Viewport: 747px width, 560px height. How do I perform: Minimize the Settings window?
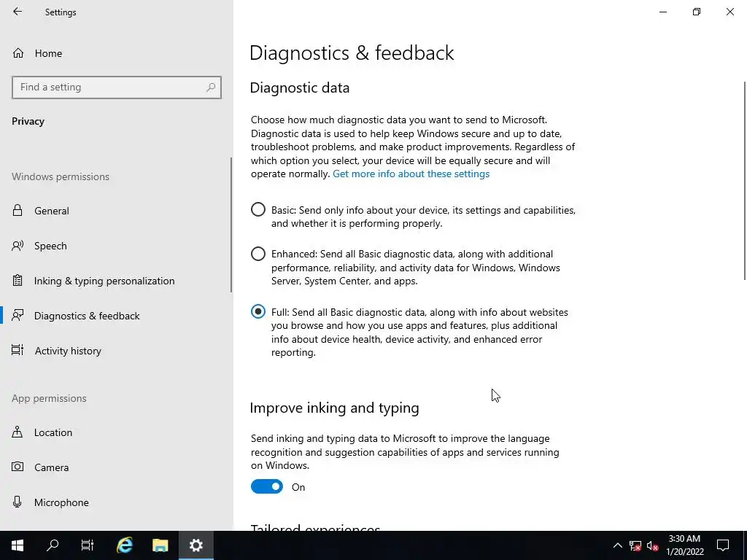tap(662, 12)
